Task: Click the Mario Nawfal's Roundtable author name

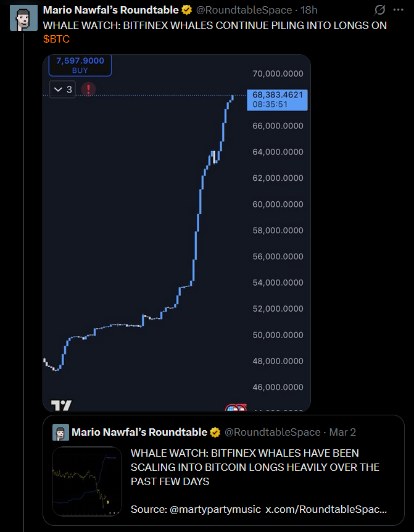Action: 111,10
